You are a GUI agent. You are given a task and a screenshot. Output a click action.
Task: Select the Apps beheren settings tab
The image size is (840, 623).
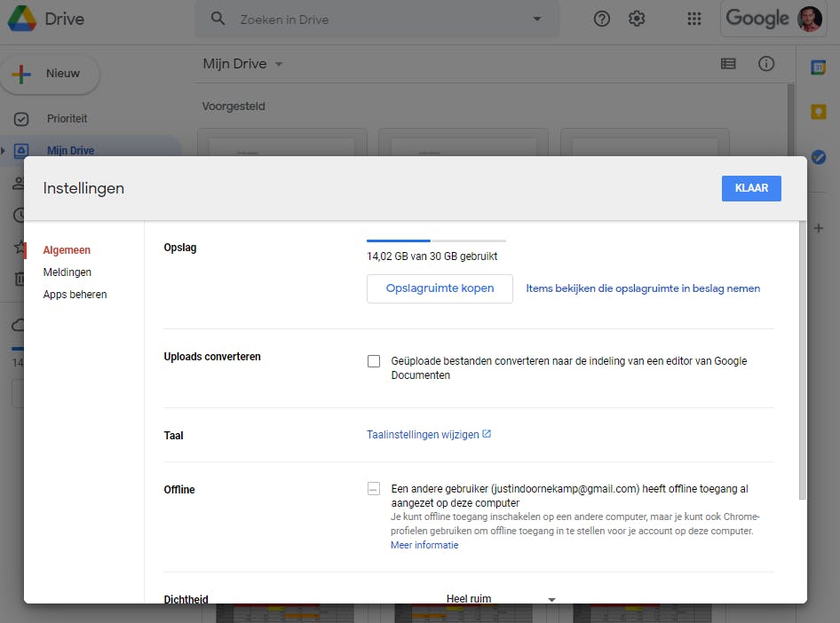pos(75,295)
